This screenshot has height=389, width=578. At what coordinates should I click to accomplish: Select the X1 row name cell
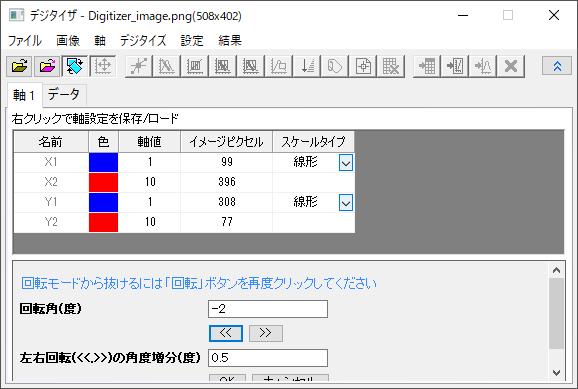point(51,163)
